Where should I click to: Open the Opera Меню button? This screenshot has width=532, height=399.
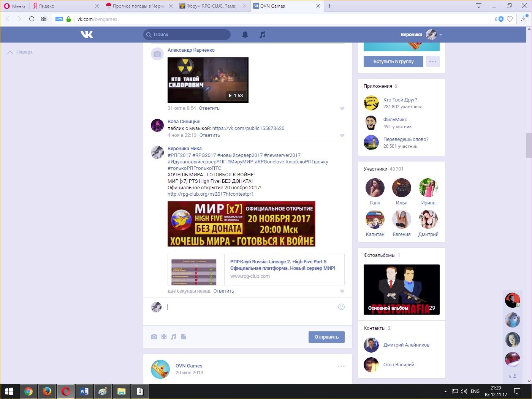pos(14,6)
